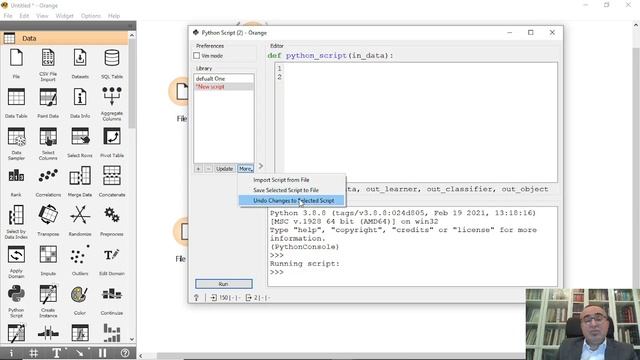
Task: Open the Python Script help question icon
Action: click(196, 298)
